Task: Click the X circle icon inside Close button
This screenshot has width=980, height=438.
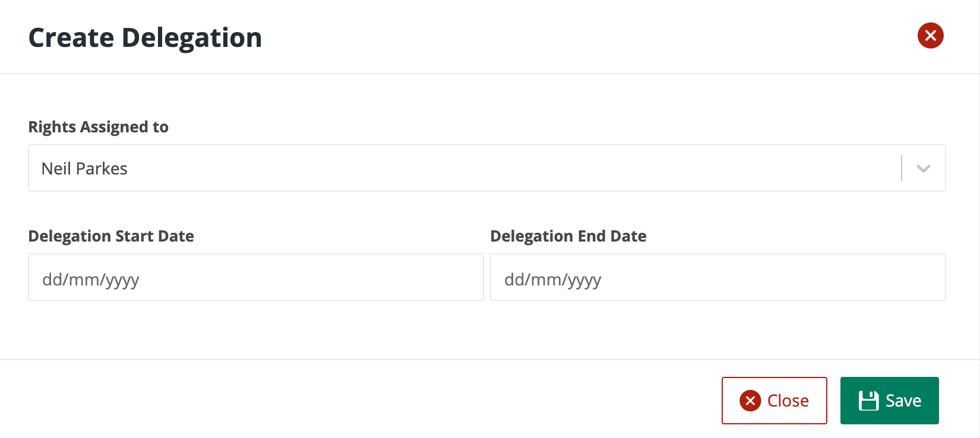Action: click(x=750, y=401)
